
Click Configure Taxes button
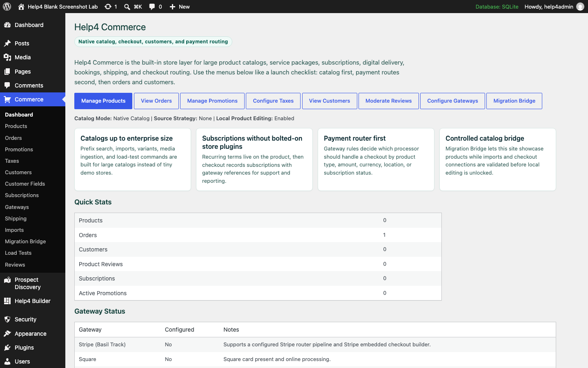(273, 101)
